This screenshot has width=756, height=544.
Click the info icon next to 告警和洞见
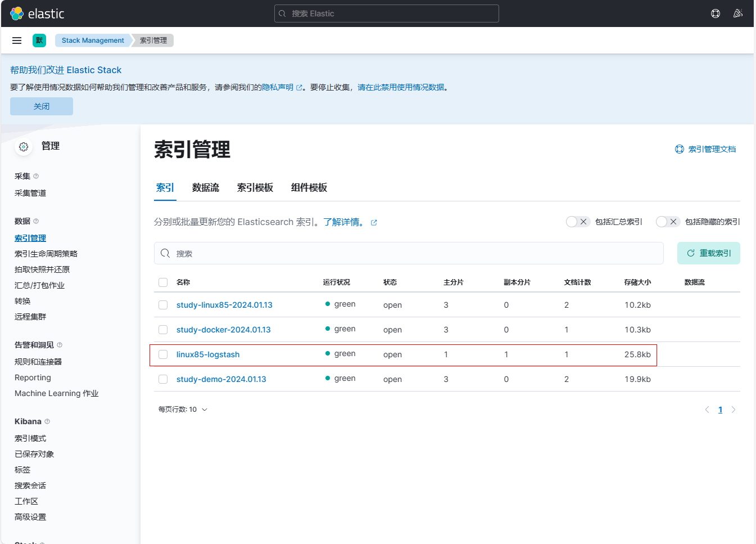(60, 345)
